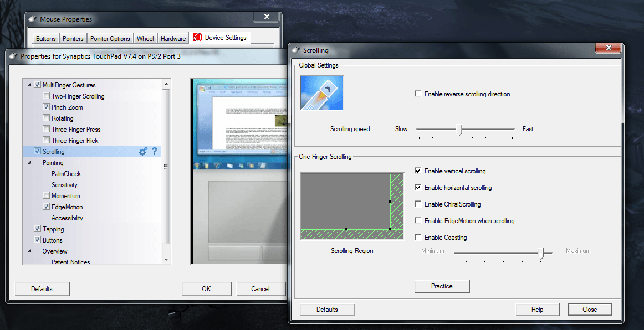Screen dimensions: 644x330
Task: Click the red Synaptics logo on Device Settings tab
Action: coord(197,38)
